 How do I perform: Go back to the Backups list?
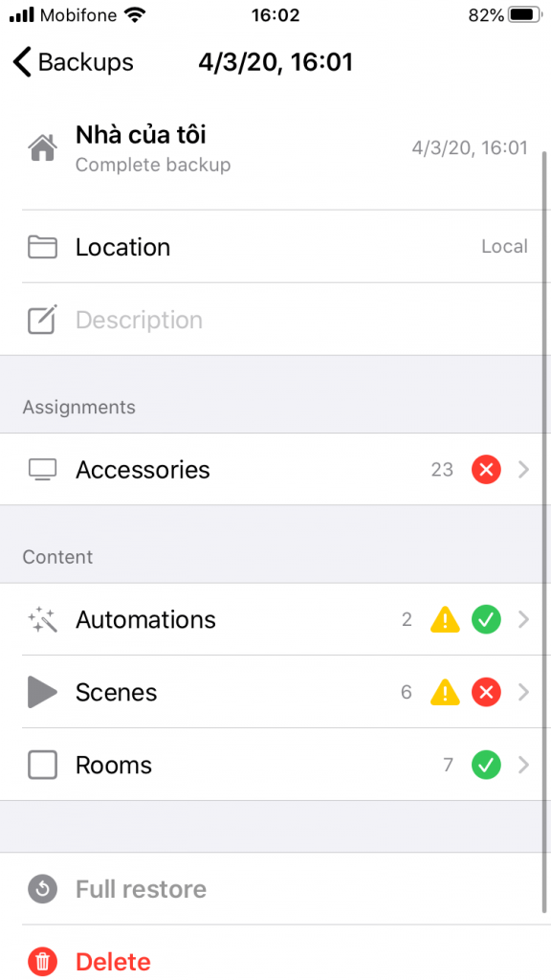[72, 61]
